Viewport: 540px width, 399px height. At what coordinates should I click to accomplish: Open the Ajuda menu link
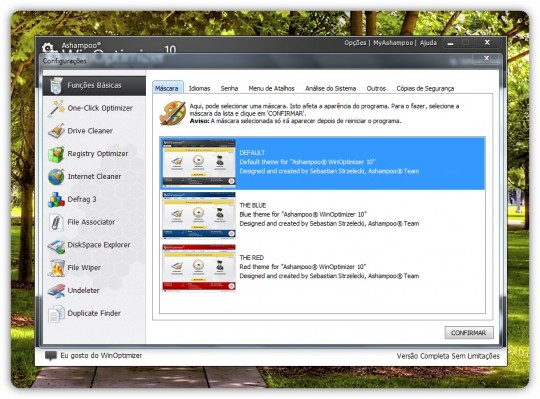tap(428, 43)
